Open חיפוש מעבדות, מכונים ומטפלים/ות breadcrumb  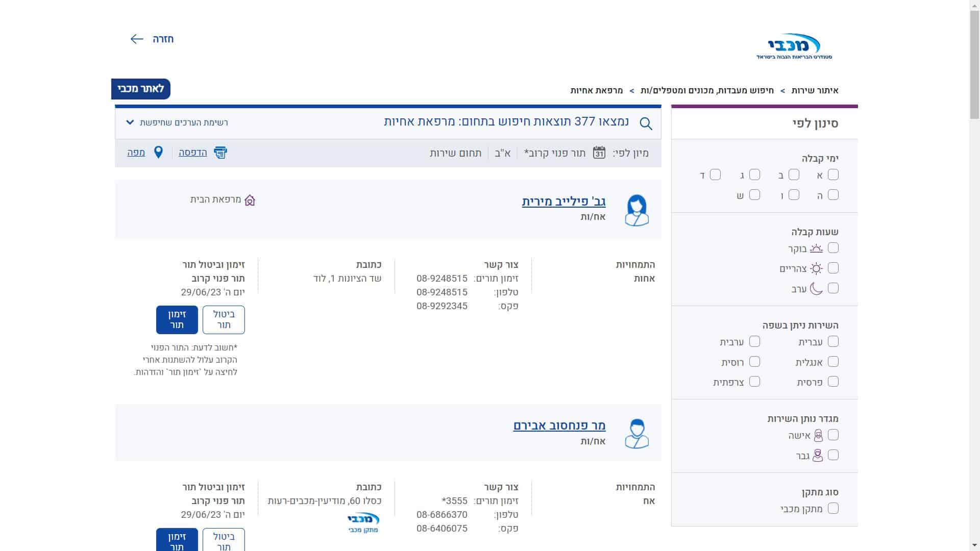click(x=707, y=91)
